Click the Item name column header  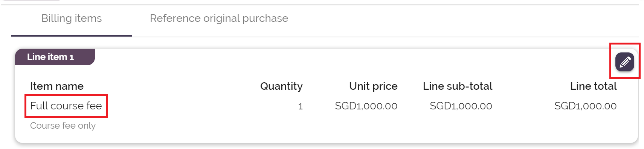tap(57, 86)
